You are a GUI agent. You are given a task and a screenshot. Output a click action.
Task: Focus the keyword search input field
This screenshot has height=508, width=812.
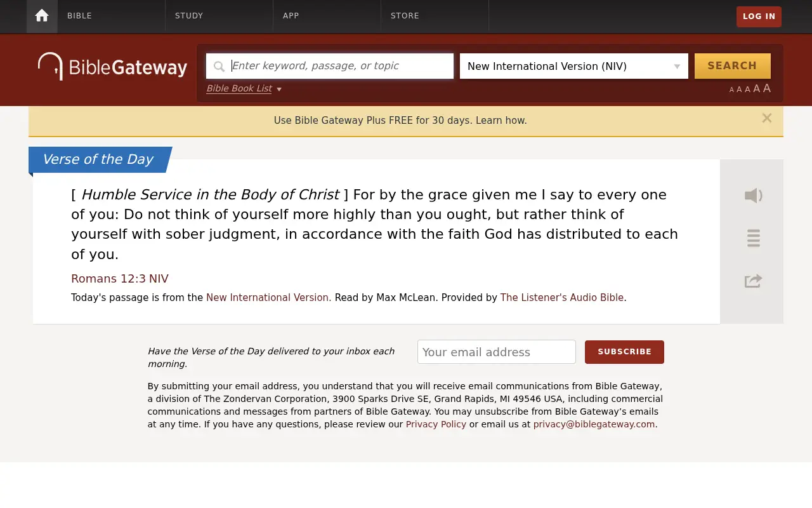coord(330,66)
